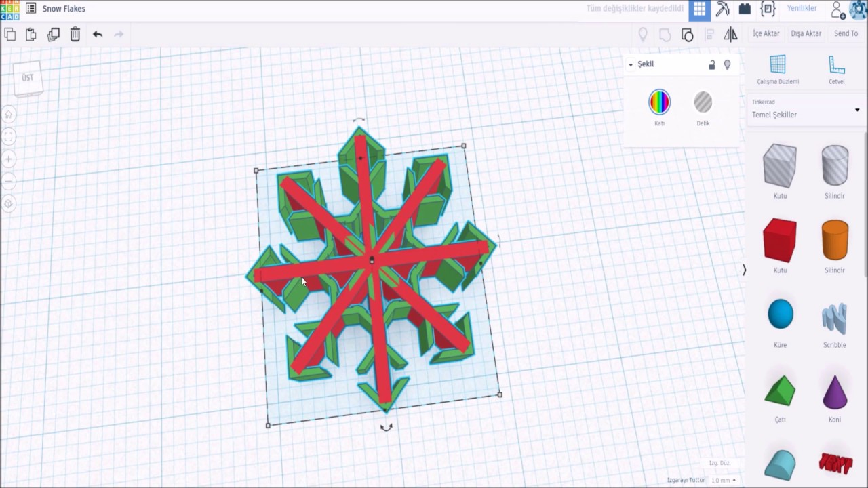Select the red Kutu box shape
The width and height of the screenshot is (868, 488).
pyautogui.click(x=780, y=241)
